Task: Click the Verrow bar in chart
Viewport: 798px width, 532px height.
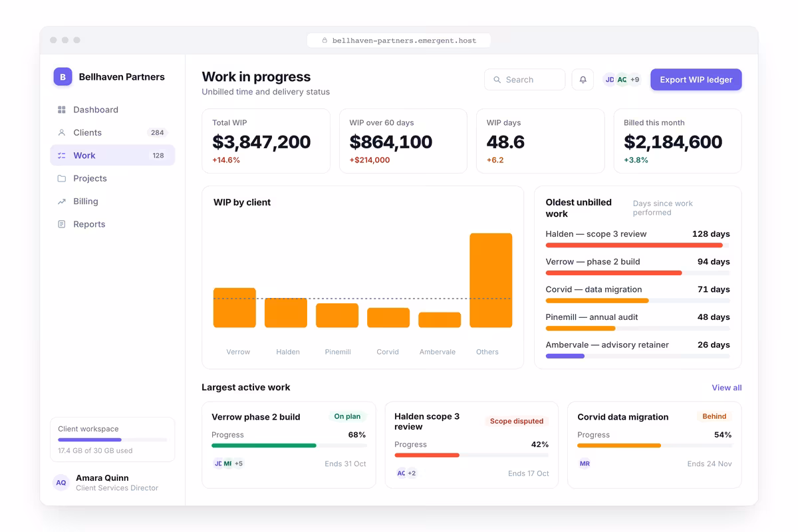Action: 234,307
